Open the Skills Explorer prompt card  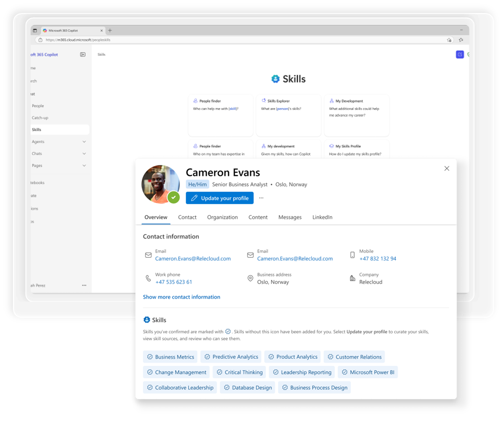(288, 115)
